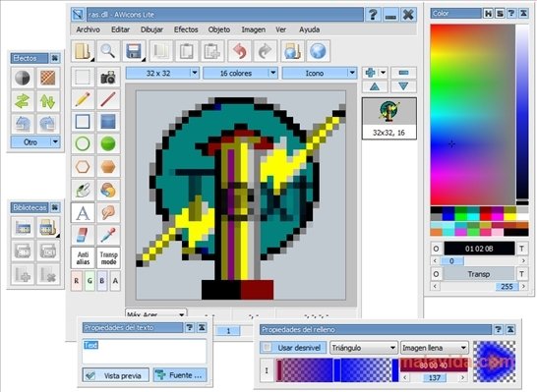Toggle the alpha A channel
The height and width of the screenshot is (392, 537).
(x=115, y=281)
